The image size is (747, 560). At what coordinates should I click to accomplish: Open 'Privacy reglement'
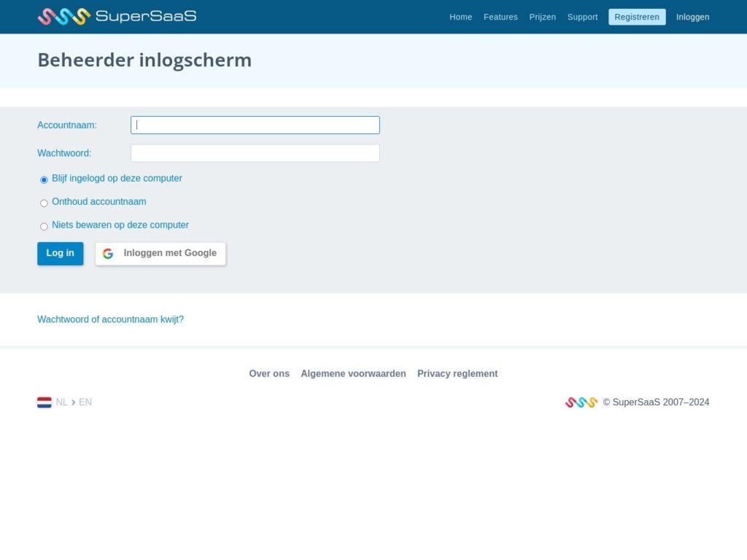click(x=457, y=373)
